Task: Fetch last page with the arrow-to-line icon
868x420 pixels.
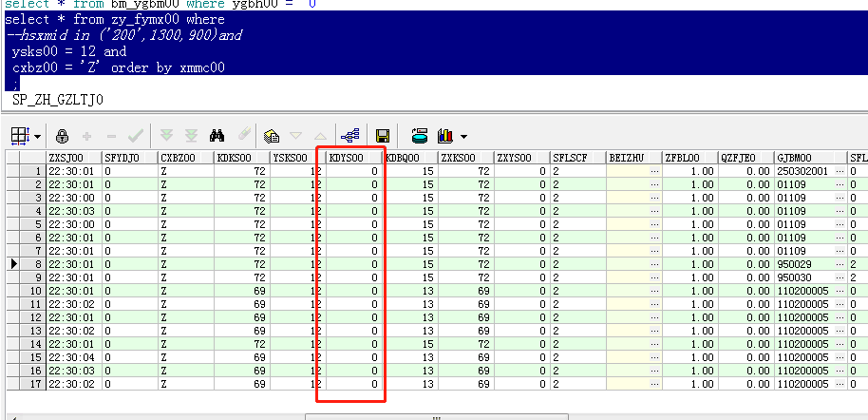Action: tap(191, 136)
